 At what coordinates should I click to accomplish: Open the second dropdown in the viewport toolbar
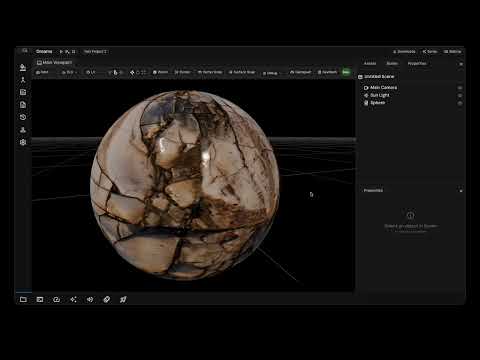pyautogui.click(x=70, y=72)
